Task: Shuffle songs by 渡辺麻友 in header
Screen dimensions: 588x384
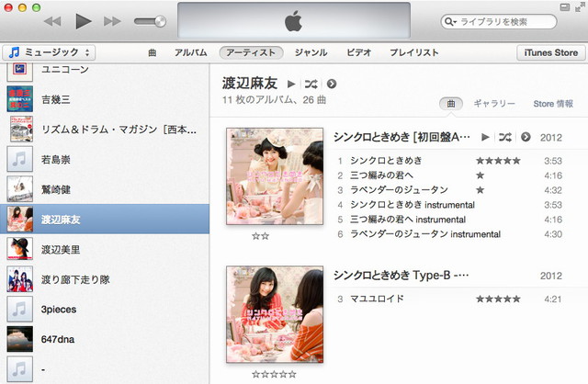Action: tap(311, 84)
